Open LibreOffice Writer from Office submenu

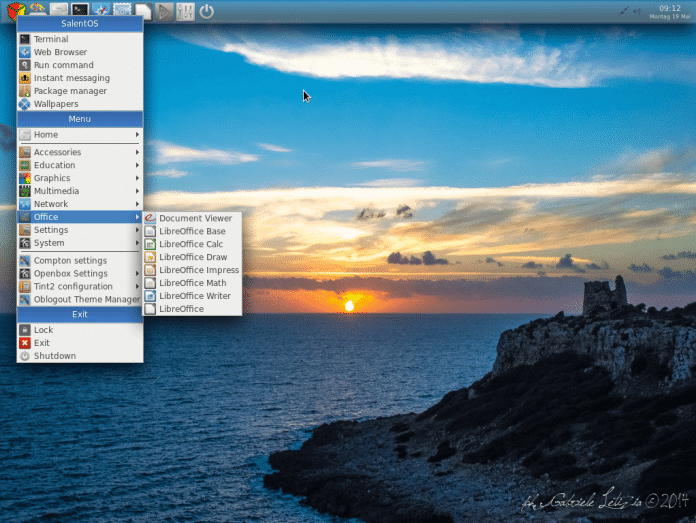194,296
